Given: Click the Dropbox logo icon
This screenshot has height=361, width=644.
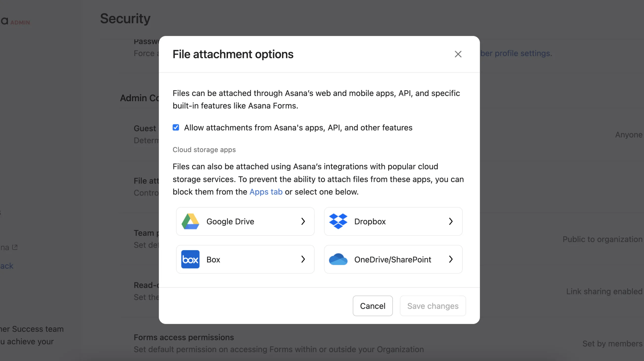Looking at the screenshot, I should tap(338, 221).
